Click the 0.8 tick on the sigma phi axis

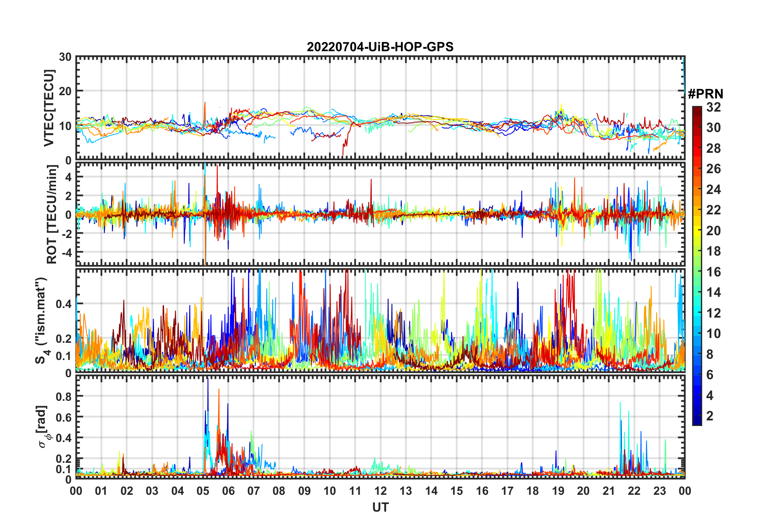pyautogui.click(x=64, y=396)
